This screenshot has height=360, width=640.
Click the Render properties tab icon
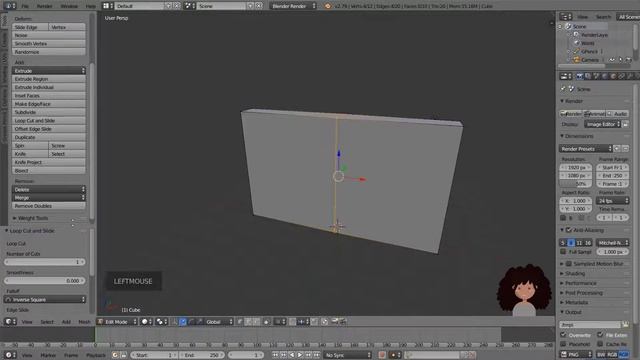click(x=579, y=76)
